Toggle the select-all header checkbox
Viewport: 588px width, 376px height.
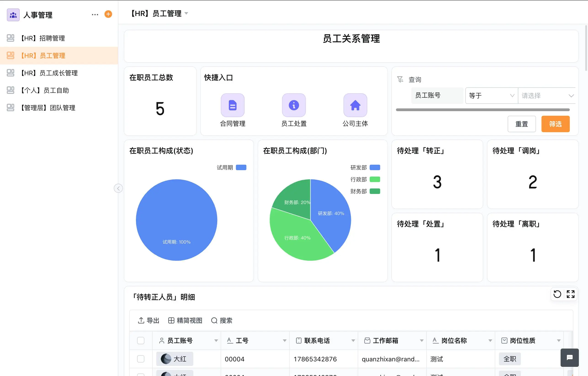click(x=141, y=340)
